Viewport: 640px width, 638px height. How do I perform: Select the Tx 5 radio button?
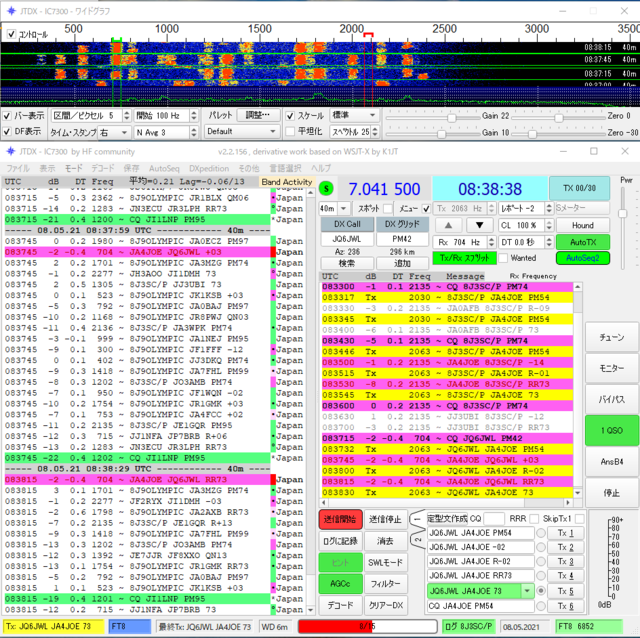coord(541,591)
